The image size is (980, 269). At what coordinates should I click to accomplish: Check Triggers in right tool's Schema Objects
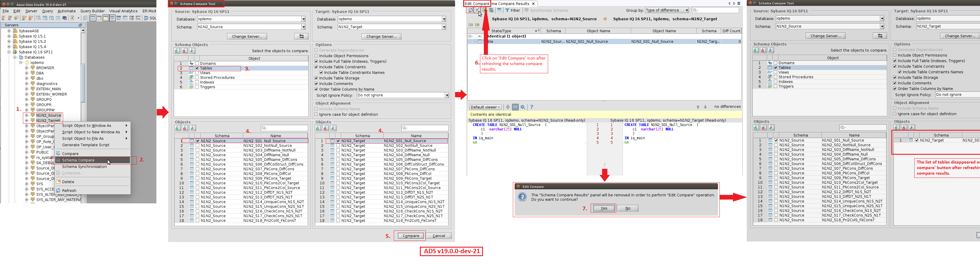coord(776,86)
